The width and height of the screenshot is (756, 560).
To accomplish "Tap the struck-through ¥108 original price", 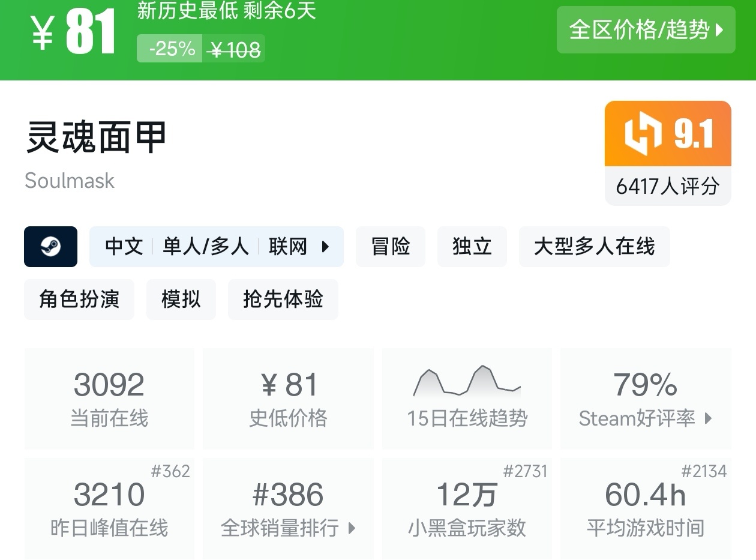I will (x=233, y=50).
